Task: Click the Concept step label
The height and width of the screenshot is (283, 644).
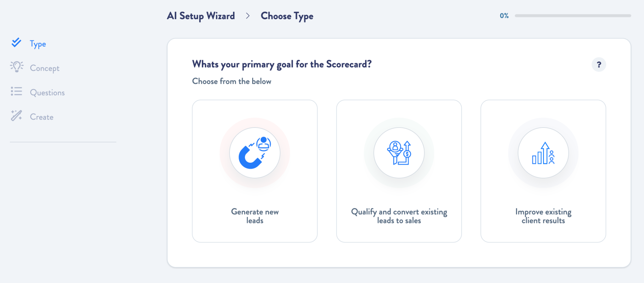Action: click(45, 68)
